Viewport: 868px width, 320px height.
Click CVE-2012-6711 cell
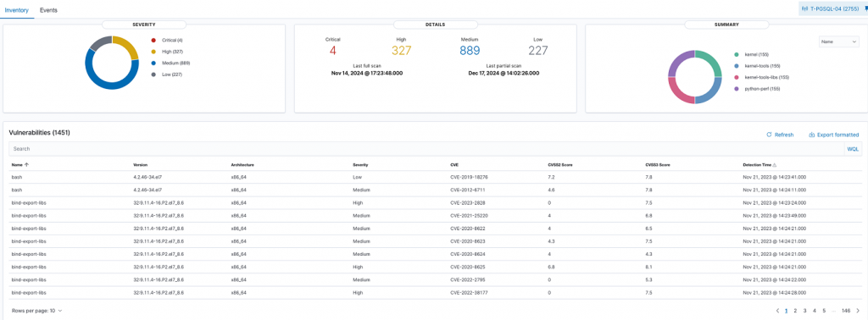pos(468,190)
